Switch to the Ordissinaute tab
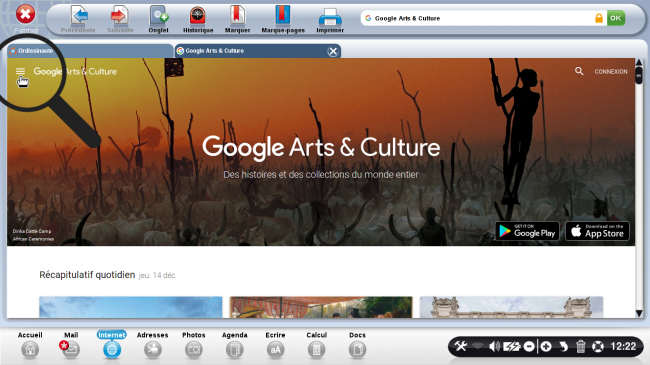 (90, 51)
